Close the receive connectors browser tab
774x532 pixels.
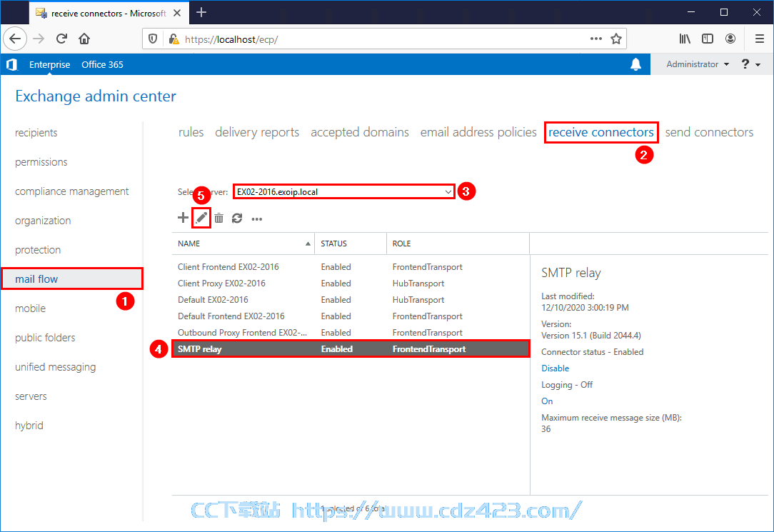point(177,14)
